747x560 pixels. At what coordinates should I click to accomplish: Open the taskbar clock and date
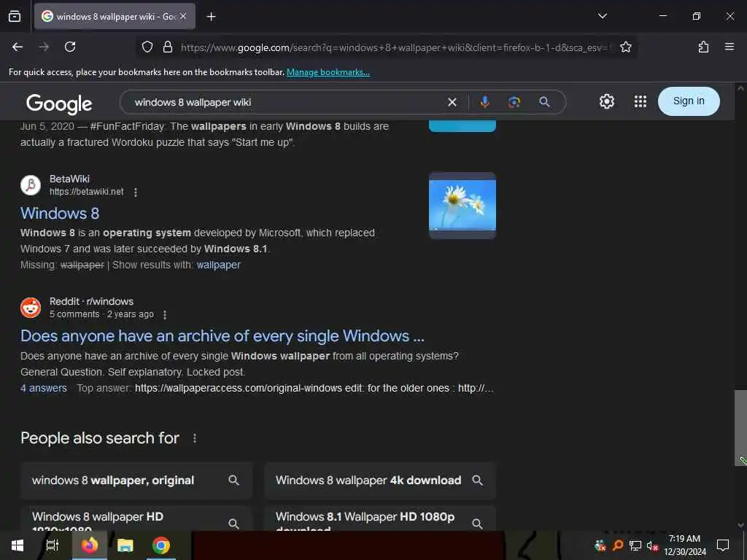(684, 545)
